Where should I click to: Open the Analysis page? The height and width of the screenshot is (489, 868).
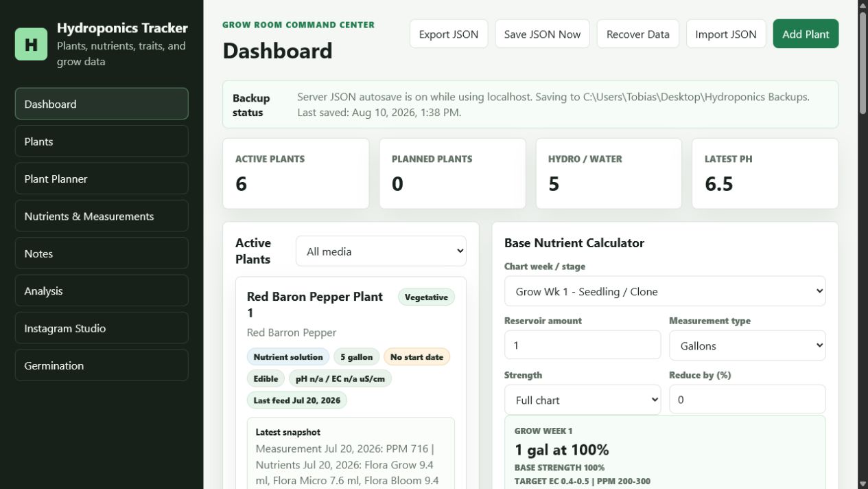pos(102,291)
